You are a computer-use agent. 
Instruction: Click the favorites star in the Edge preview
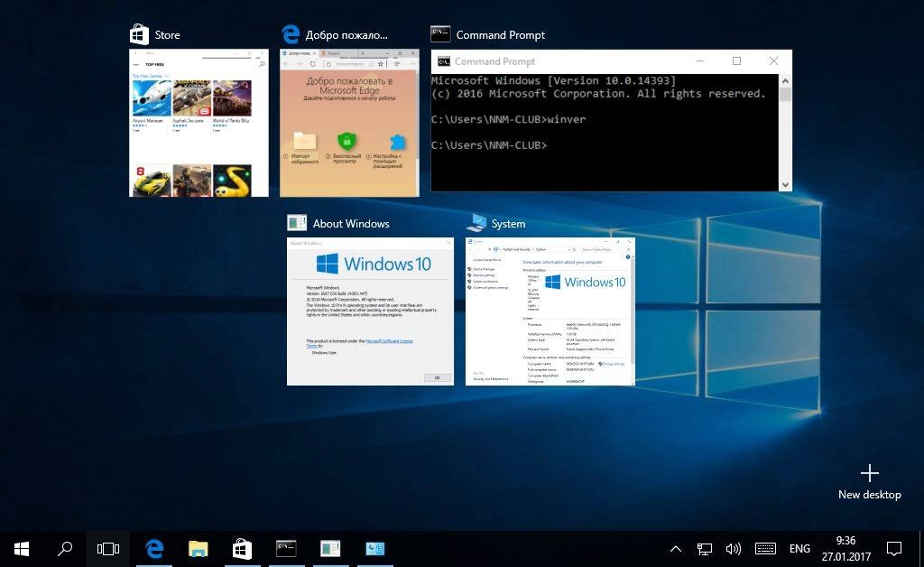(381, 64)
